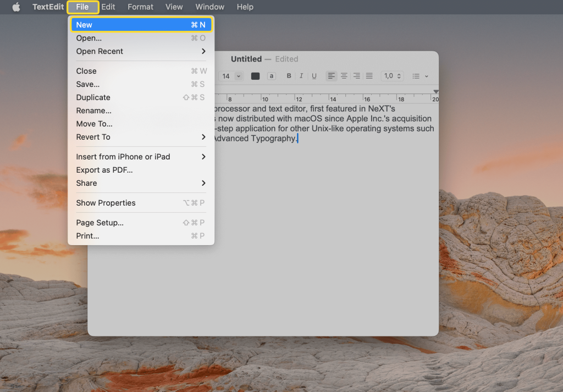This screenshot has width=563, height=392.
Task: Open the Format menu
Action: [x=140, y=7]
